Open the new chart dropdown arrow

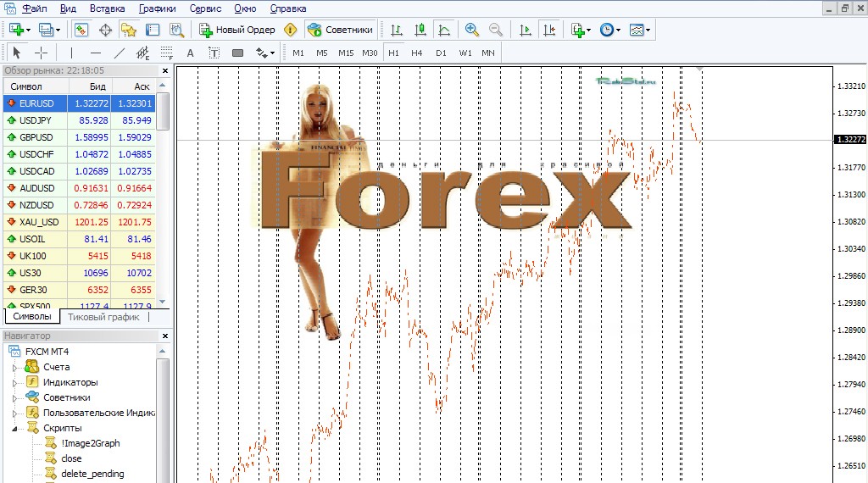[29, 30]
